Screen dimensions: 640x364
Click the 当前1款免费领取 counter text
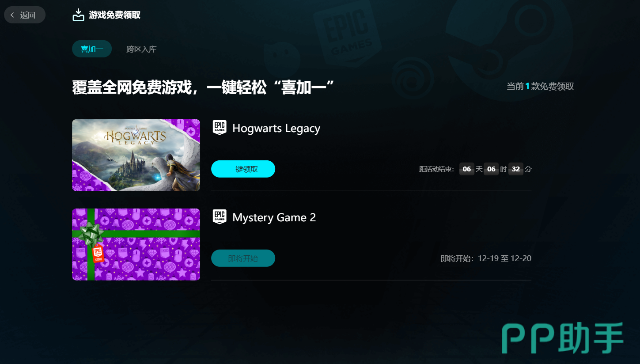[x=541, y=86]
